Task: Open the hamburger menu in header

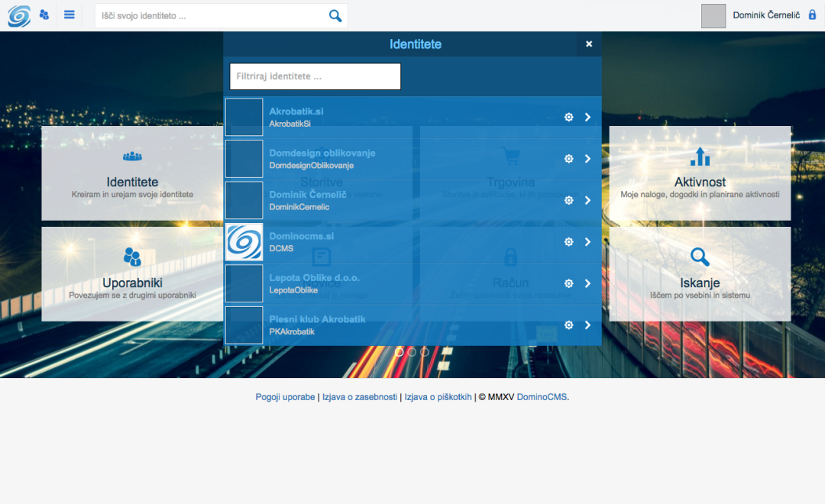Action: click(70, 15)
